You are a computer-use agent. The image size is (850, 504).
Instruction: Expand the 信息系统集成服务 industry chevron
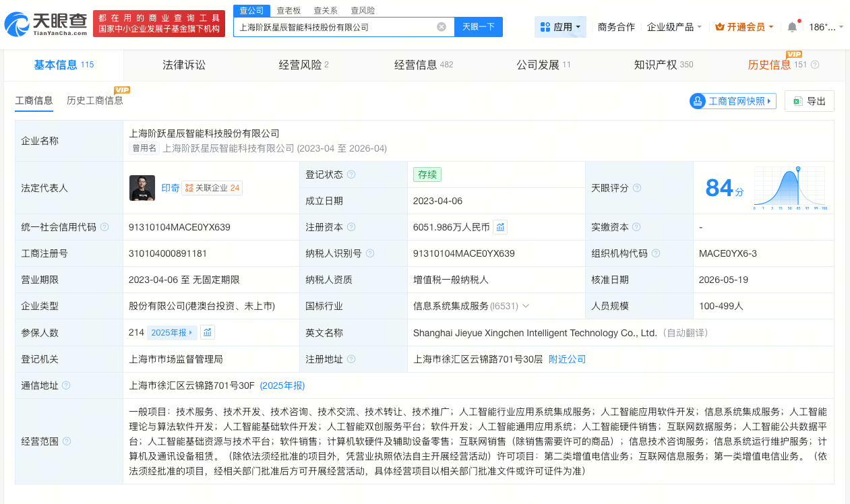(x=526, y=306)
